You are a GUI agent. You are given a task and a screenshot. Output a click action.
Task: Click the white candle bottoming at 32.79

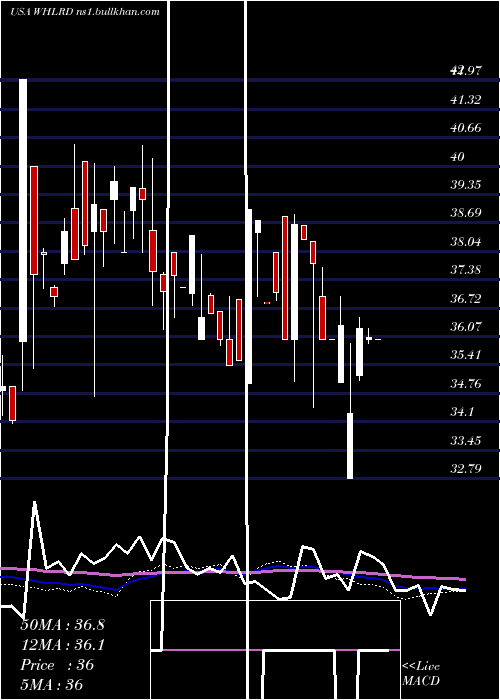pyautogui.click(x=350, y=446)
